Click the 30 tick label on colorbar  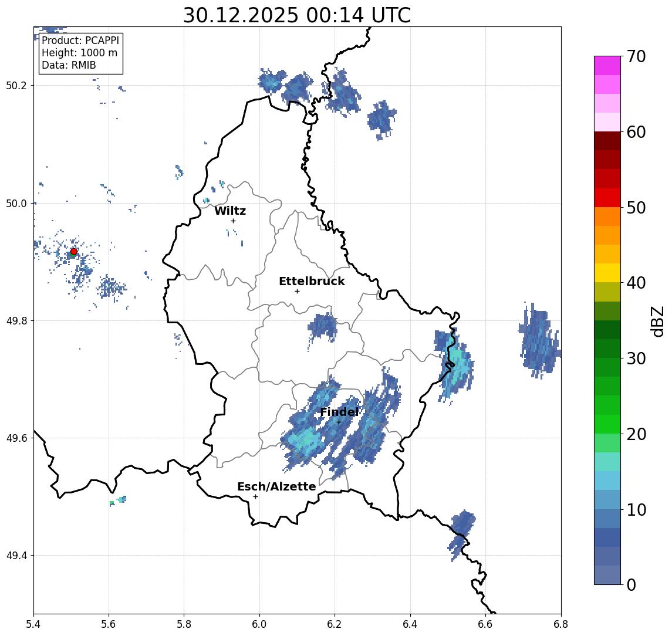pos(636,358)
